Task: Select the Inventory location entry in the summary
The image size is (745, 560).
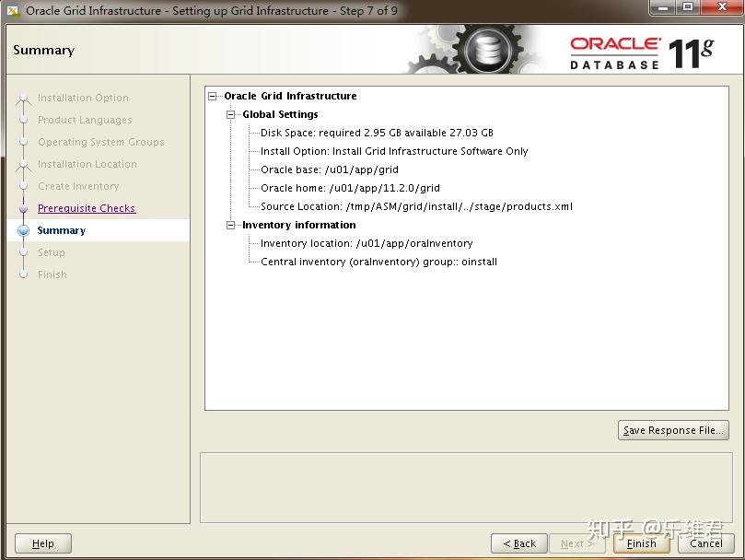Action: click(x=359, y=243)
